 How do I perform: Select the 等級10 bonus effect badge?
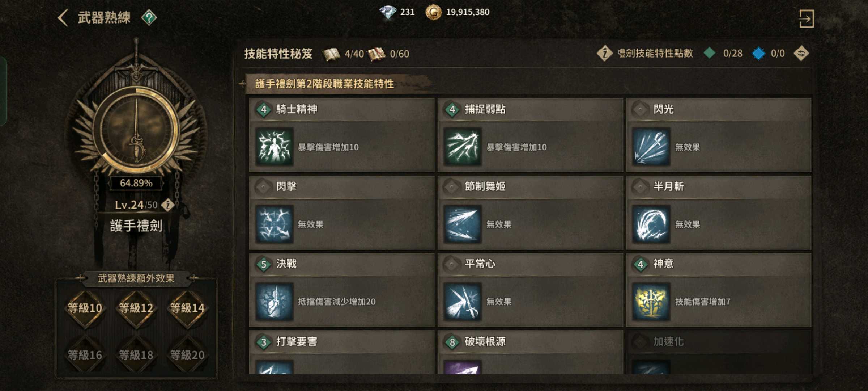click(85, 308)
